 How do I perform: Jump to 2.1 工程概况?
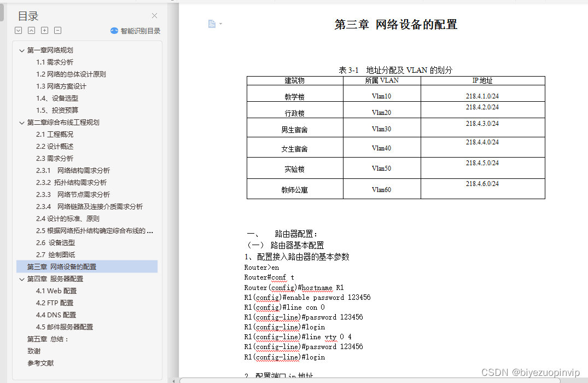pos(55,134)
